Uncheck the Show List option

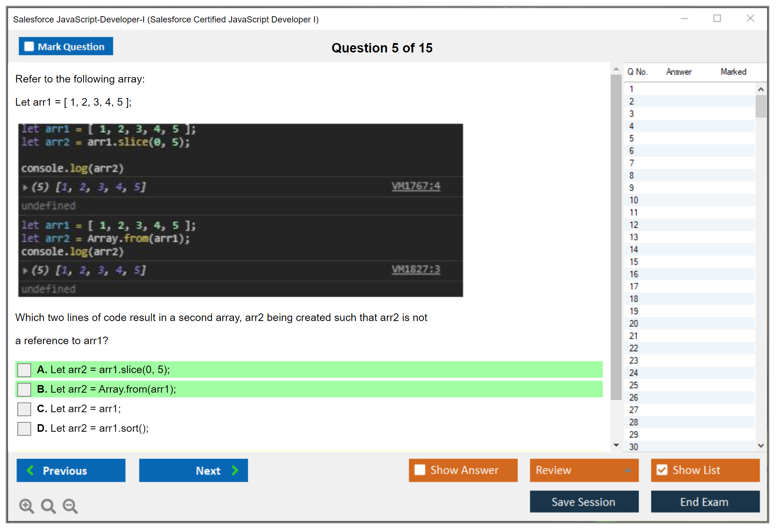[662, 470]
